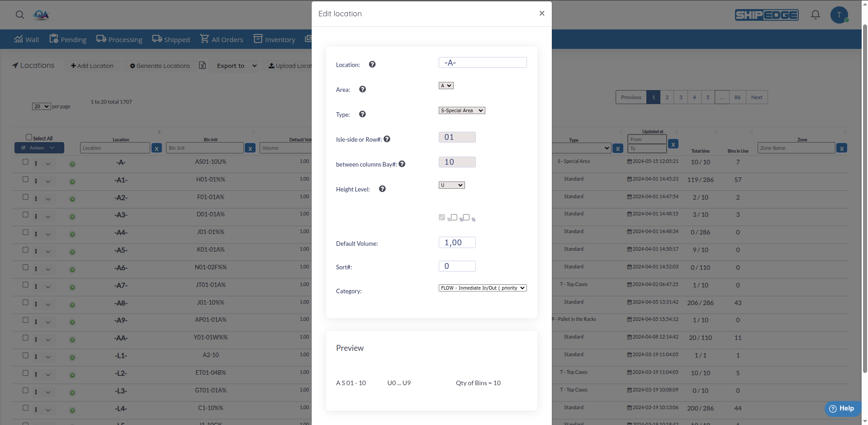The height and width of the screenshot is (425, 868).
Task: Click green status icon for -A1- row
Action: (x=72, y=181)
